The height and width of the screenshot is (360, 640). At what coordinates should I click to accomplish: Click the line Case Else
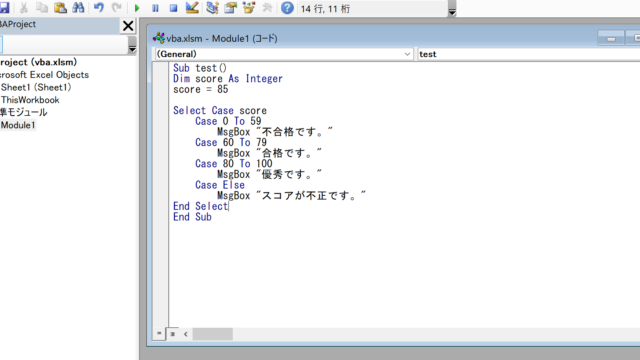pyautogui.click(x=220, y=185)
